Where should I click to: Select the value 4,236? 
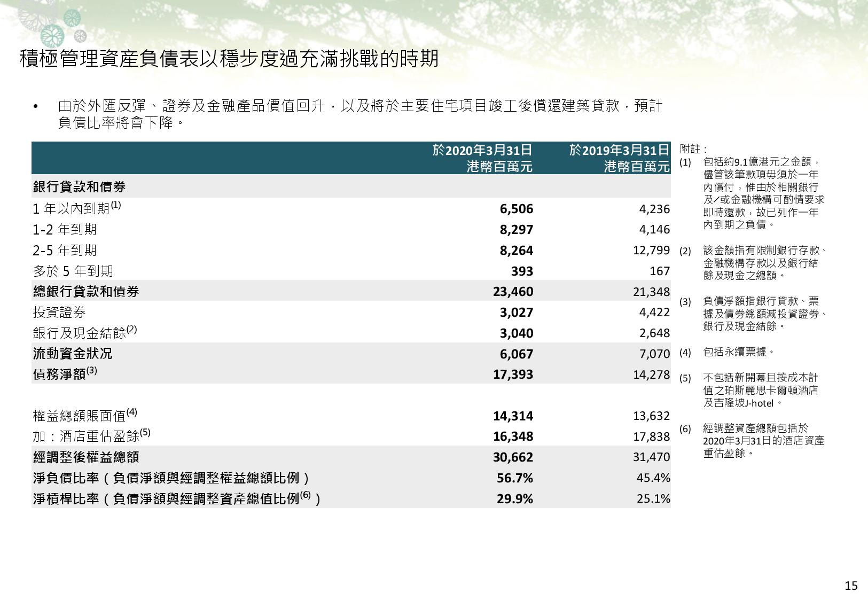point(654,209)
